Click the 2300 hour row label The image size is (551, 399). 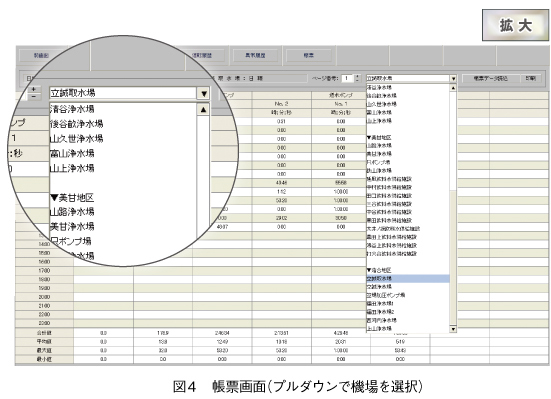(x=44, y=323)
